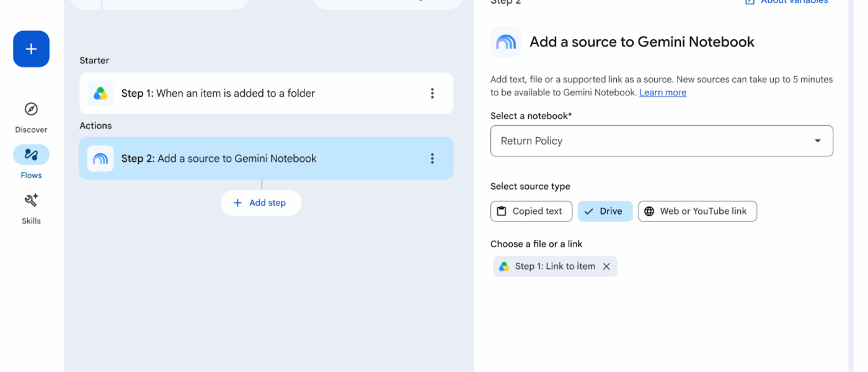This screenshot has width=868, height=372.
Task: Click the Step 1: Link to item chip
Action: point(555,267)
